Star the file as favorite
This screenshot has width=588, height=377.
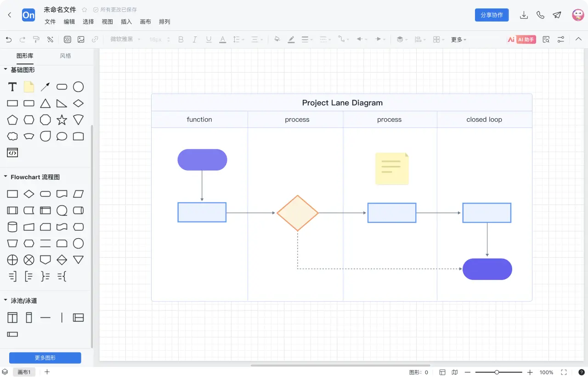tap(85, 10)
